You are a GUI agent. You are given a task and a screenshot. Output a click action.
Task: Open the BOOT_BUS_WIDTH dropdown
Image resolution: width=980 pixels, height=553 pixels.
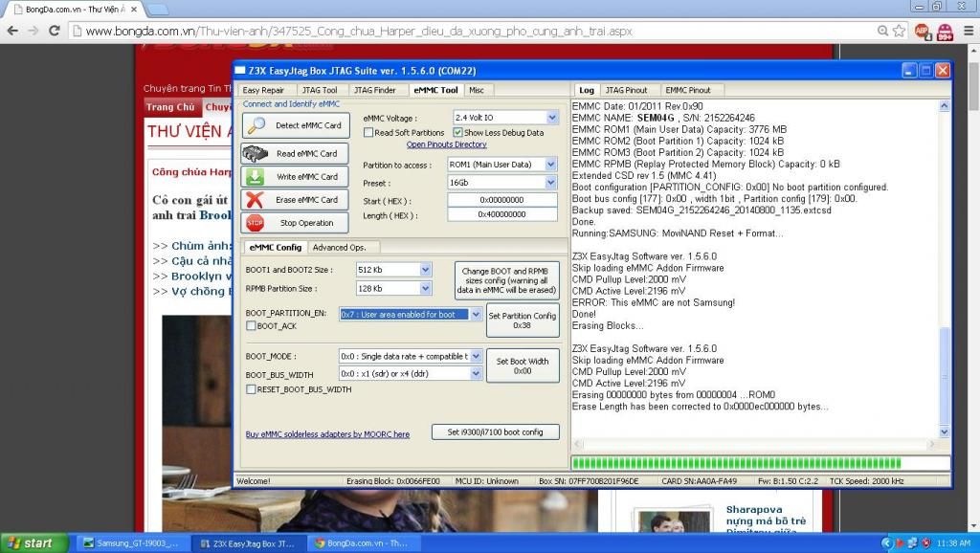pos(476,374)
